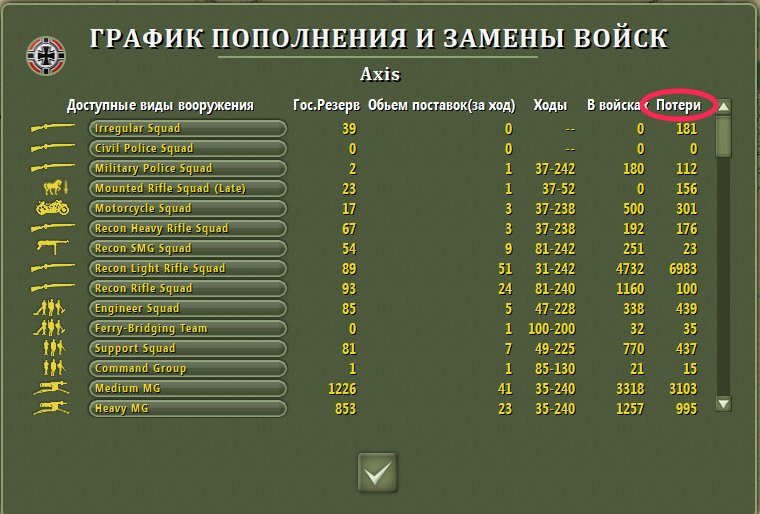
Task: Click the turns value 100-200
Action: tap(552, 329)
